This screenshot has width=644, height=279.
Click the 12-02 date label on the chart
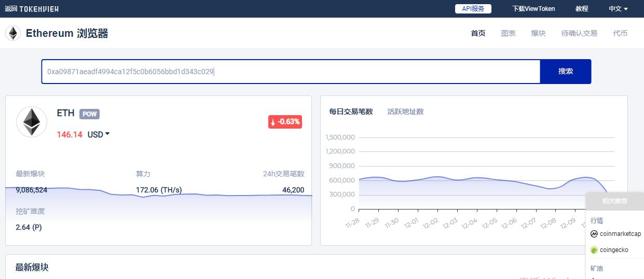coord(431,225)
